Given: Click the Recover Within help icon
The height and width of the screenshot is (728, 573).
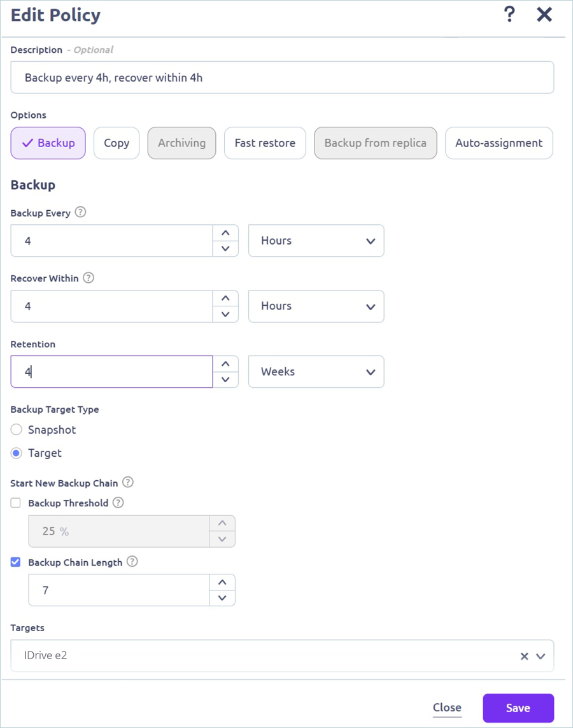Looking at the screenshot, I should click(x=88, y=278).
